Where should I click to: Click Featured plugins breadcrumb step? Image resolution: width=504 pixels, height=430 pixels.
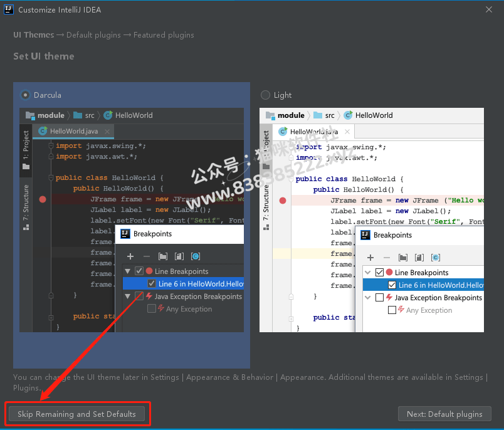pos(164,34)
